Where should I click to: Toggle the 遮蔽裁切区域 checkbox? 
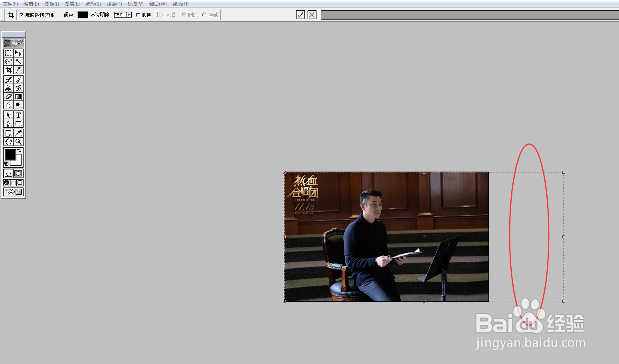click(22, 15)
